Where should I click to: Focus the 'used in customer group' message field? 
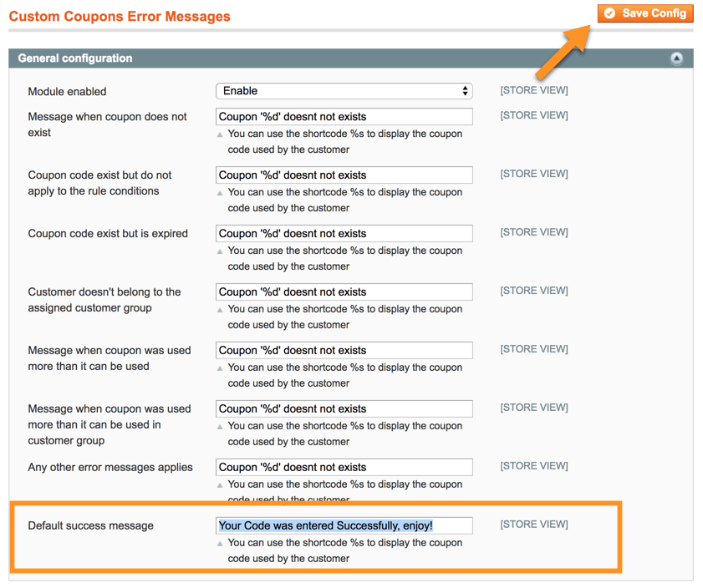(344, 409)
